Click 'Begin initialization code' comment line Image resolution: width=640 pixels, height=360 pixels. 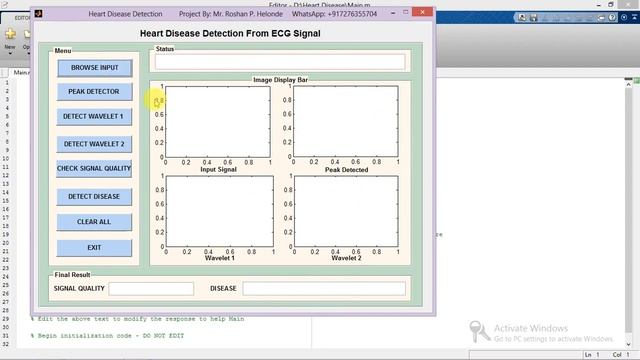tap(107, 336)
